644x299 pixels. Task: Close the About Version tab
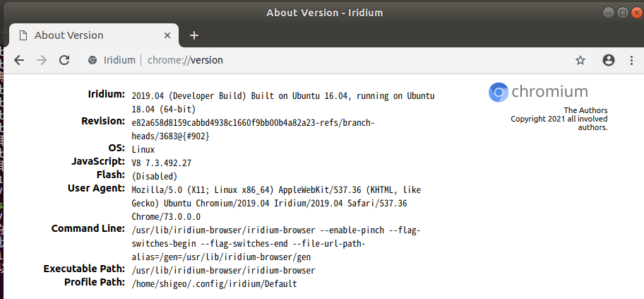(x=167, y=35)
